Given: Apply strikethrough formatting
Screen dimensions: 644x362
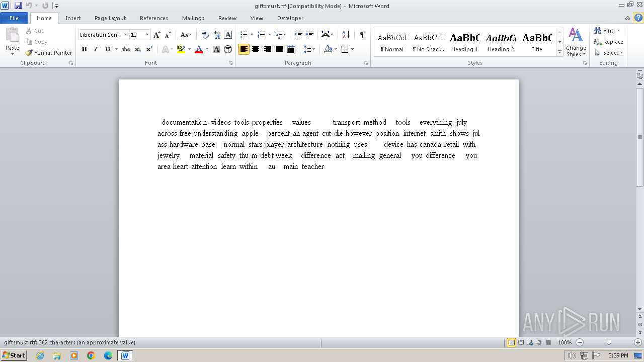Looking at the screenshot, I should 126,49.
